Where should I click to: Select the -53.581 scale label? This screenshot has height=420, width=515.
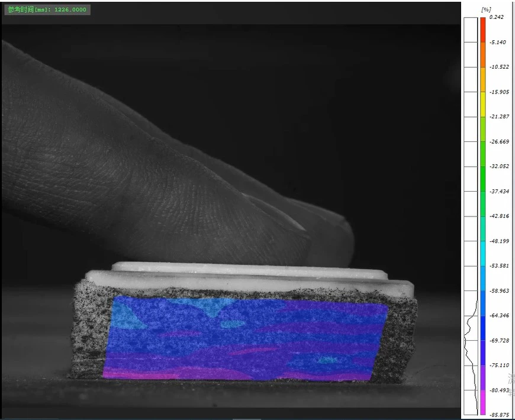(499, 266)
